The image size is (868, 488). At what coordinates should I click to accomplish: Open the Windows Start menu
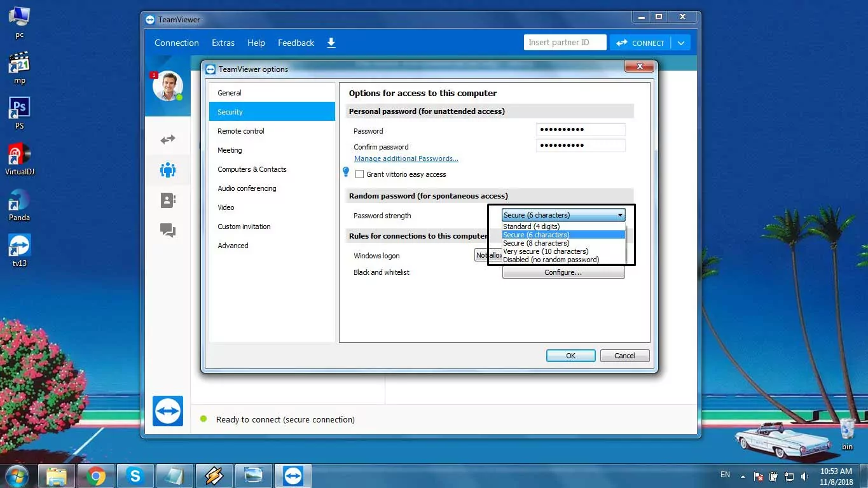click(x=17, y=476)
